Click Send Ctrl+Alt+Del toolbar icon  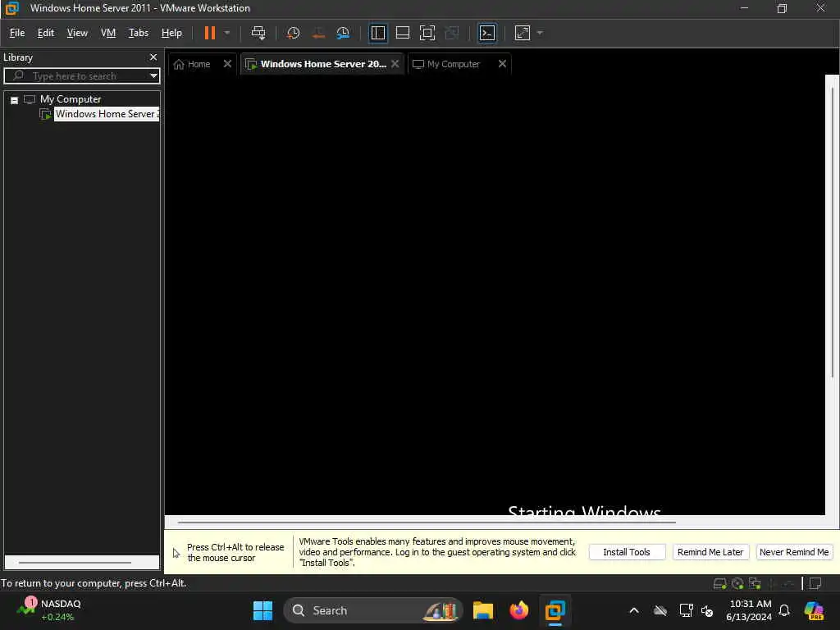coord(258,33)
